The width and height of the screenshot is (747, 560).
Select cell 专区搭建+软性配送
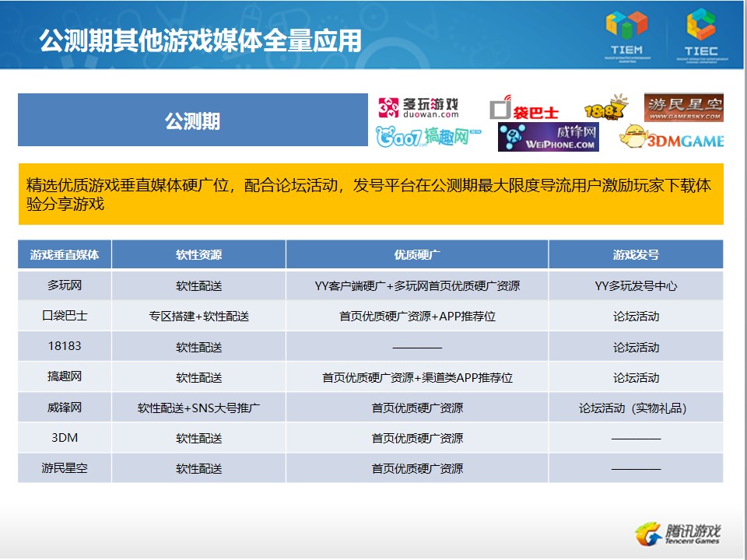click(x=198, y=317)
